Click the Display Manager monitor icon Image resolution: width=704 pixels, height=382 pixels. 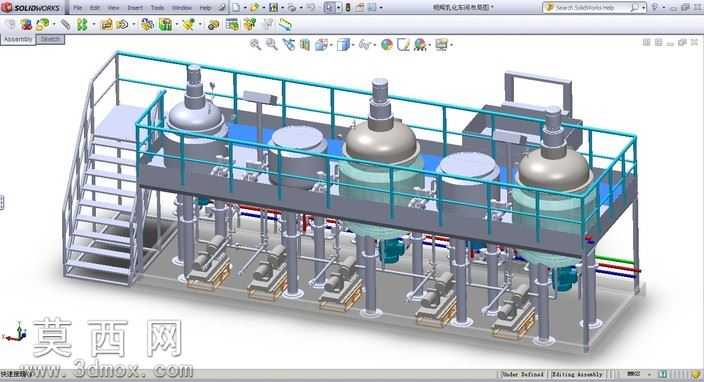click(x=442, y=44)
